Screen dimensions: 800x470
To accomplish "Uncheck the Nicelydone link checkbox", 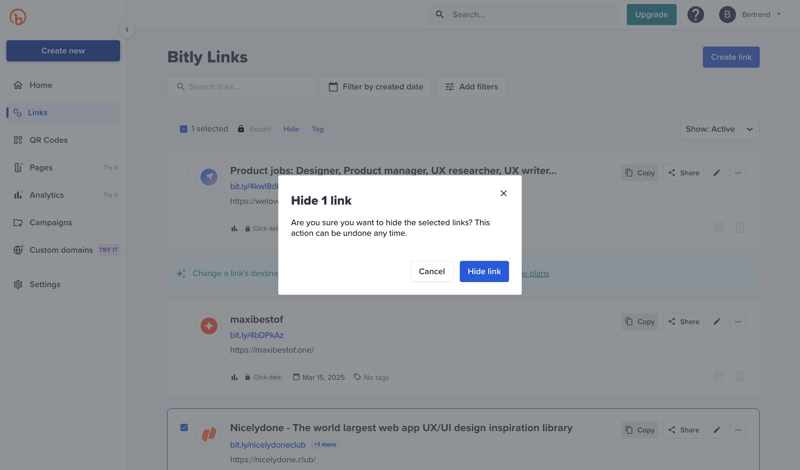I will (184, 428).
